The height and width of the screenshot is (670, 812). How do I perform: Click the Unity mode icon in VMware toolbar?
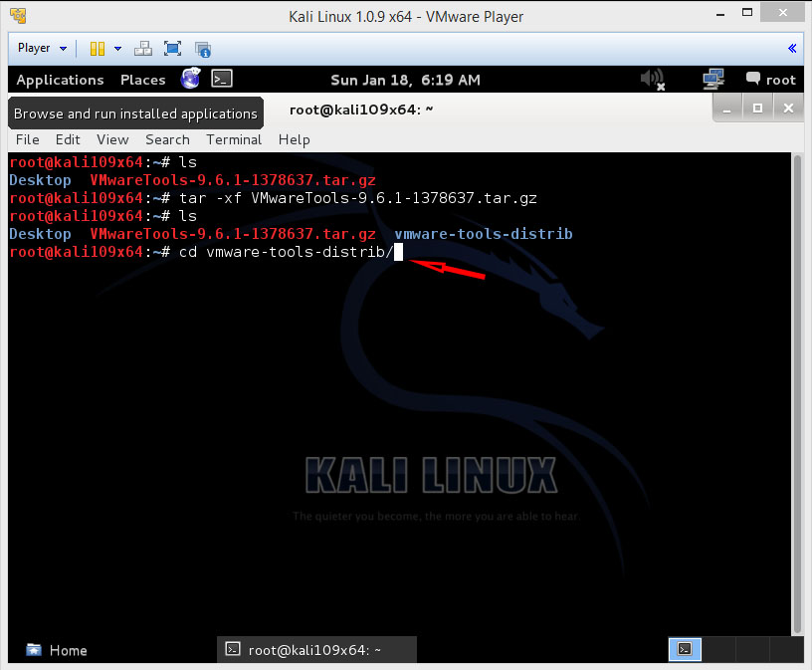tap(202, 49)
